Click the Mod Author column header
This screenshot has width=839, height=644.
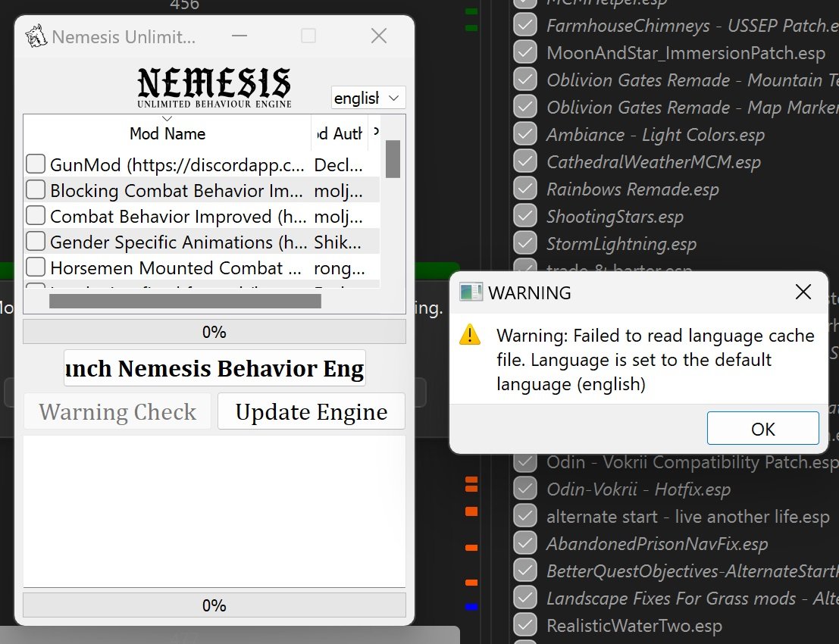point(339,133)
